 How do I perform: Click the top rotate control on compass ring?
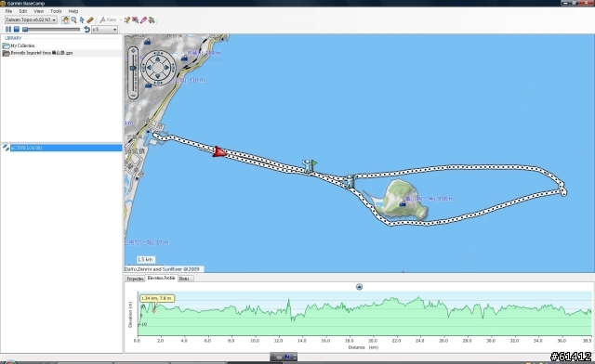click(x=158, y=53)
